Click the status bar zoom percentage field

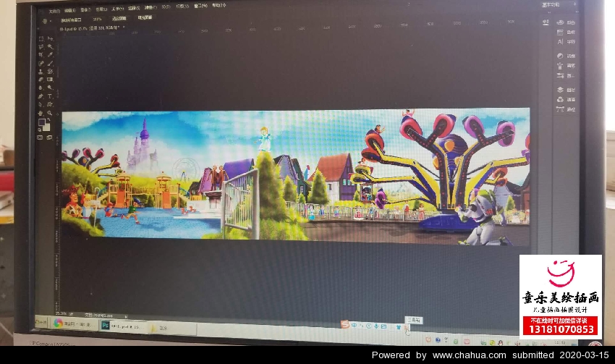[62, 313]
